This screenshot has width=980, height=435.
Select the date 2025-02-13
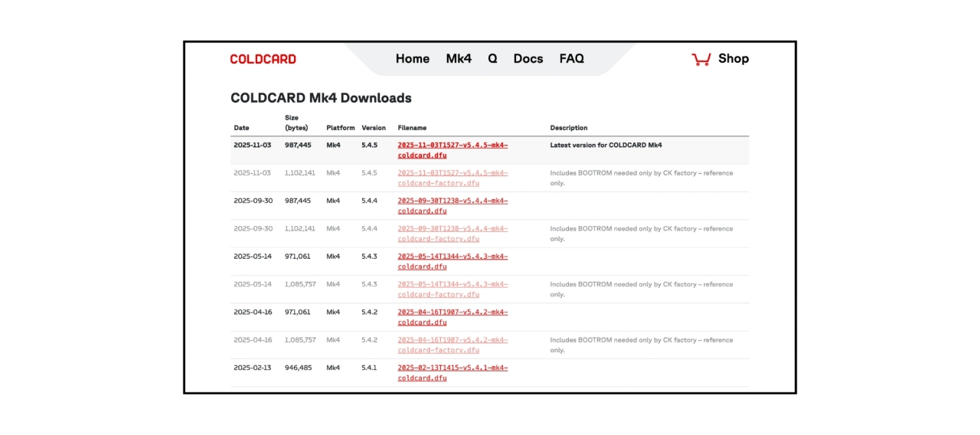tap(252, 368)
